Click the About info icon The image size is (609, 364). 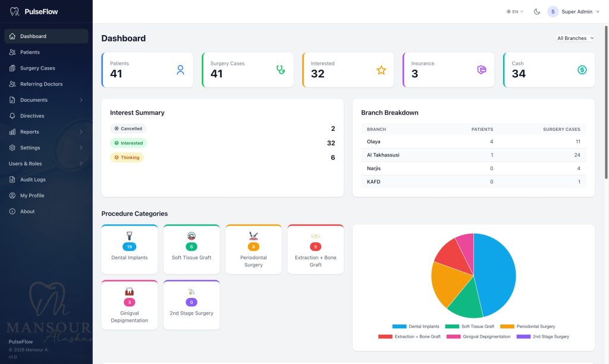[12, 211]
